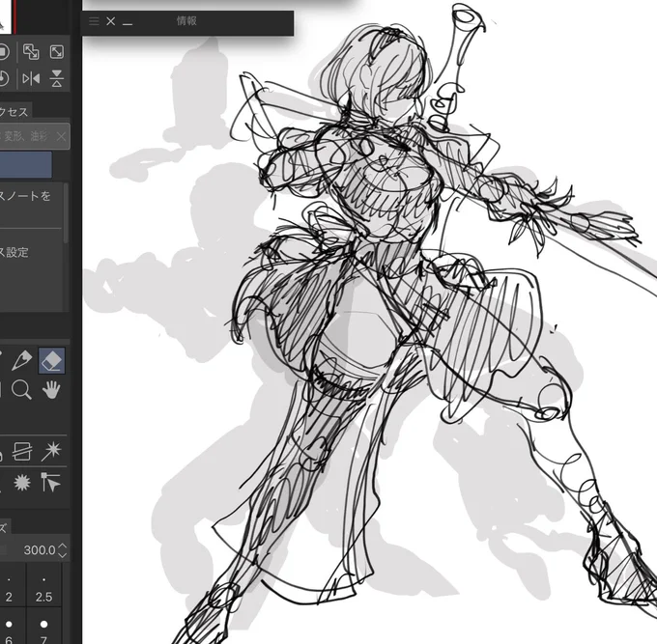Select the Operation object cursor tool
The width and height of the screenshot is (657, 644).
click(51, 483)
